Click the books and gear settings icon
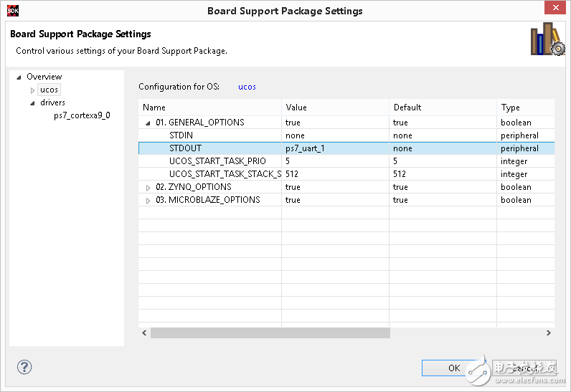Viewport: 571px width, 392px height. [547, 40]
